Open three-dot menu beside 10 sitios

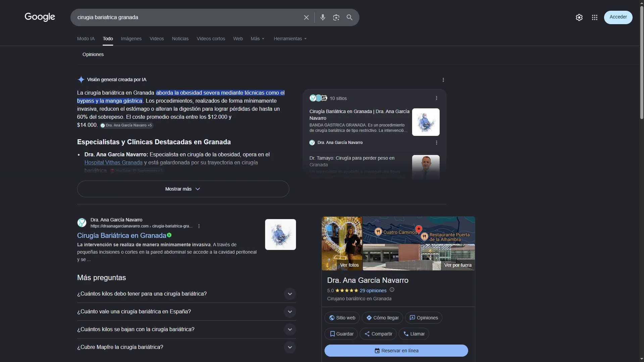(x=436, y=98)
